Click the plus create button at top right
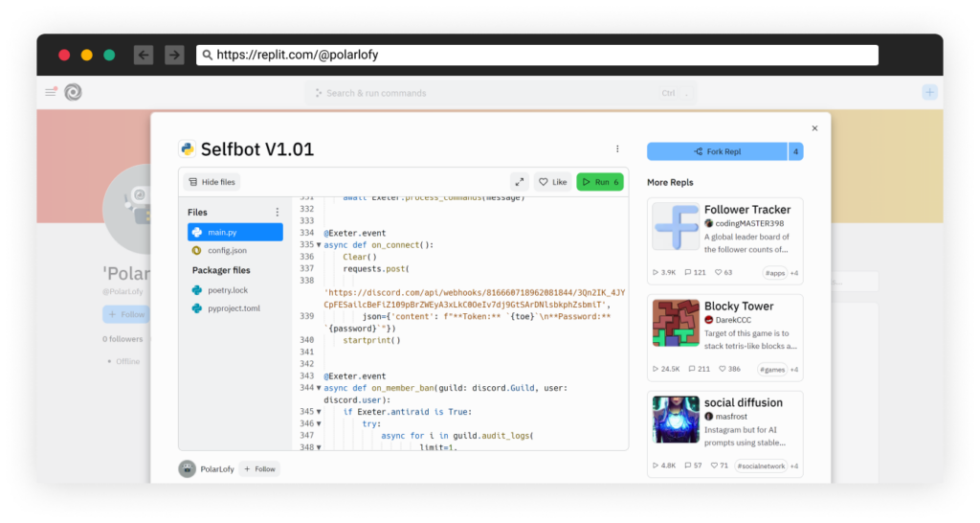980x523 pixels. (929, 93)
